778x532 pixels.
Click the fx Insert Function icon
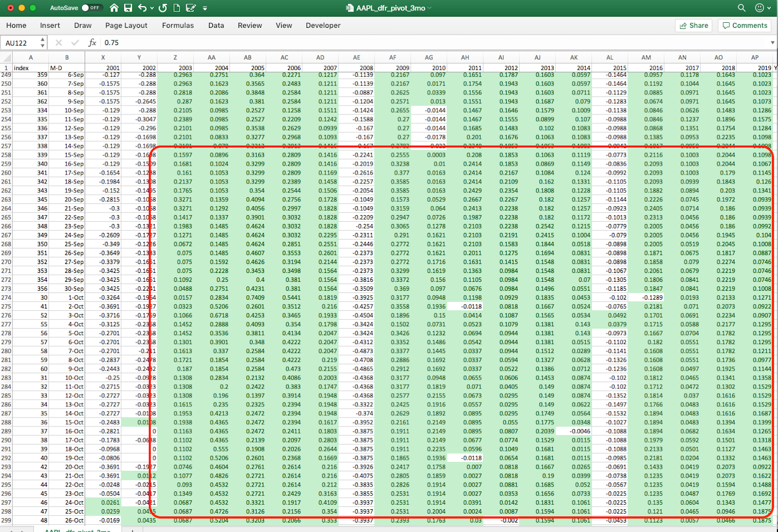(x=92, y=43)
